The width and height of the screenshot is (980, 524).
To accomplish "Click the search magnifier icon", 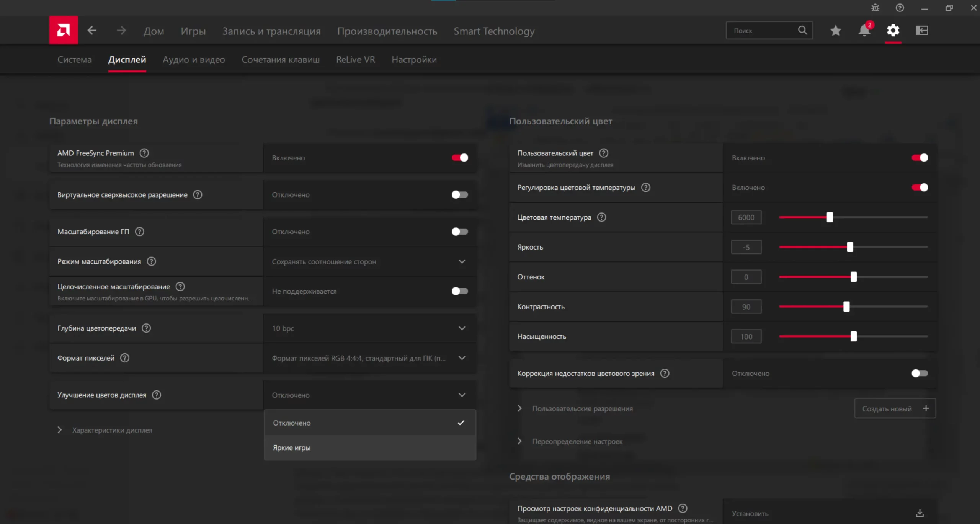I will coord(802,30).
